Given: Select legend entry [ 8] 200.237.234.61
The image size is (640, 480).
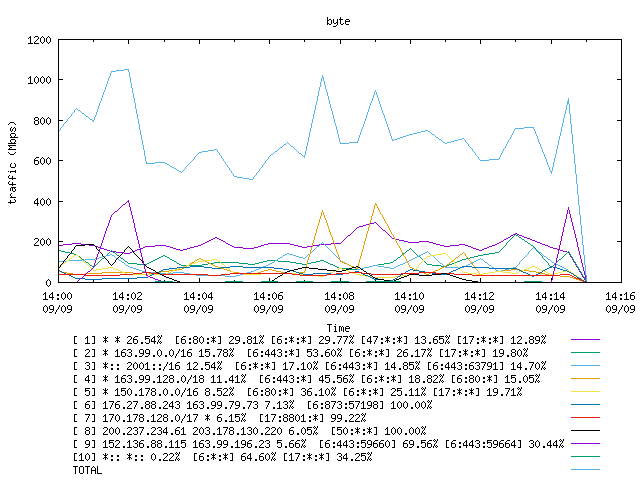Looking at the screenshot, I should (249, 431).
